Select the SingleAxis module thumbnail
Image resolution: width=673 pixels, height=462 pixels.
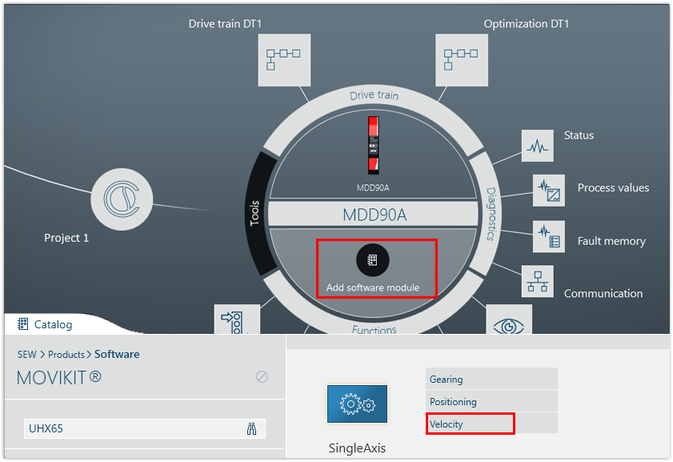coord(357,404)
